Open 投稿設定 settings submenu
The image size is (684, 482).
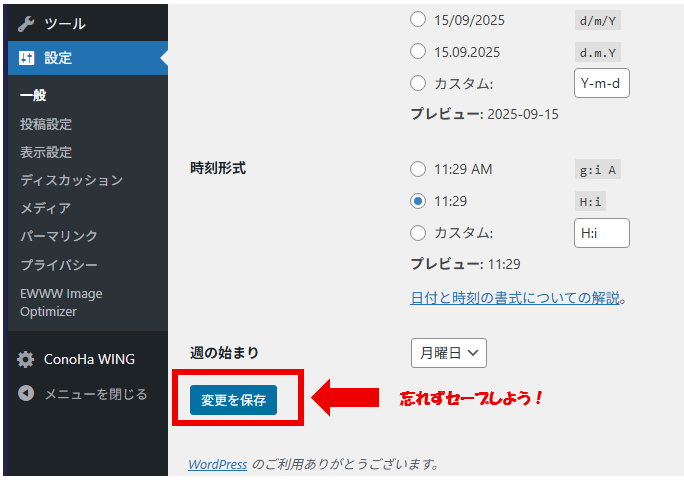[x=46, y=124]
